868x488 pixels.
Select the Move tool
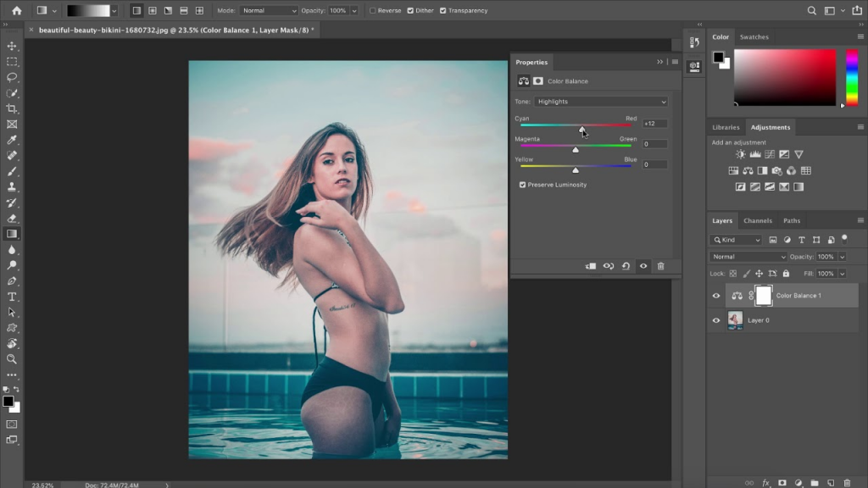[12, 46]
